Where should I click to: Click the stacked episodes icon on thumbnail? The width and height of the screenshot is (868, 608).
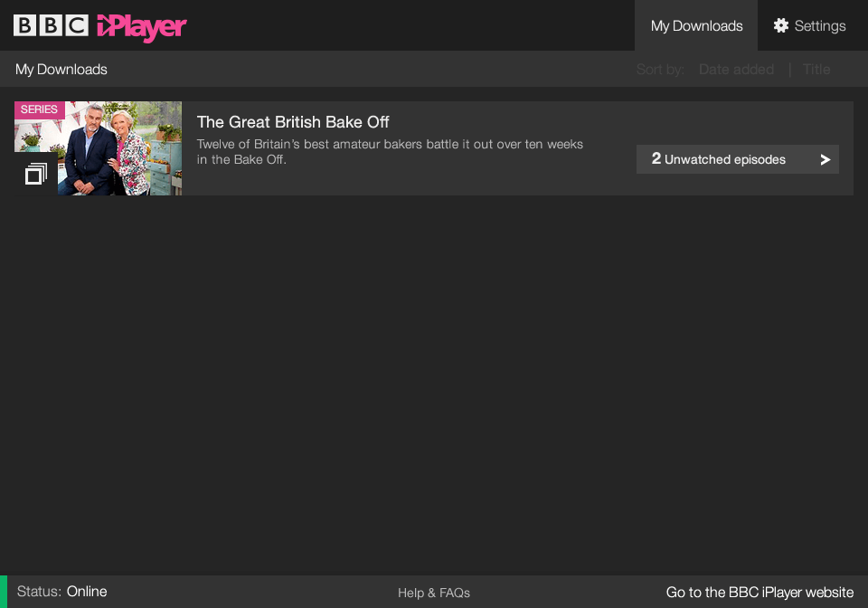point(36,174)
